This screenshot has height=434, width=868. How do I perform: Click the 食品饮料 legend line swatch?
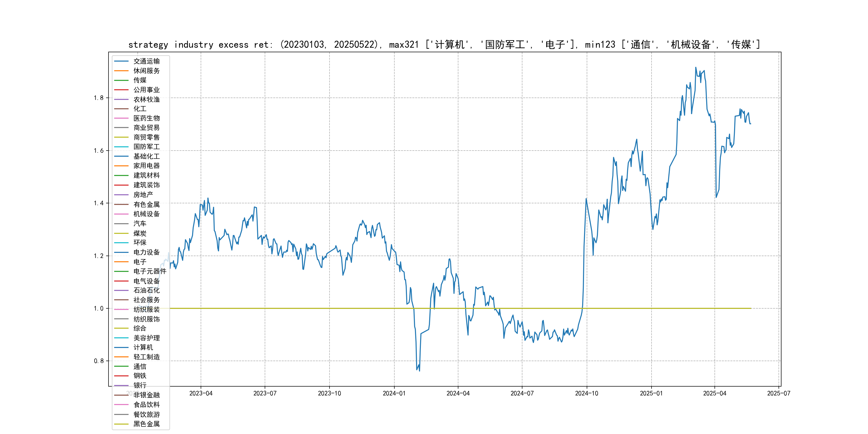(121, 405)
